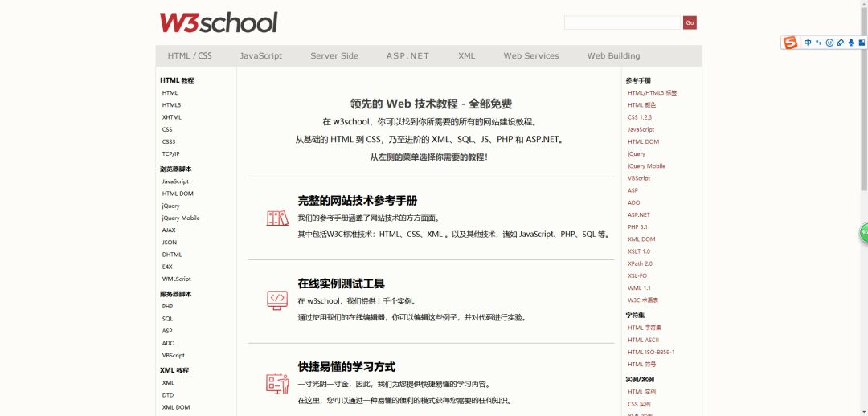Open DTD tutorial link
Screen dimensions: 868x416
[x=168, y=395]
